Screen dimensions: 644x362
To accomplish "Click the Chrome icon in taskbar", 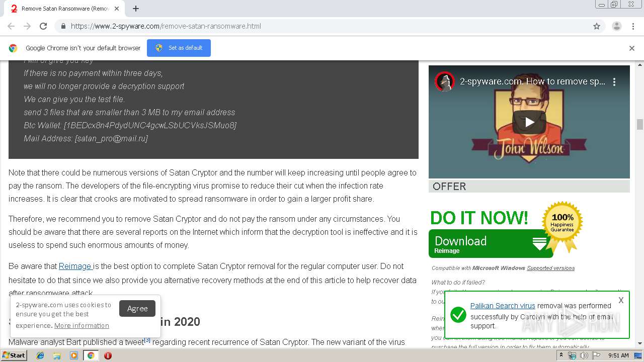I will tap(91, 355).
